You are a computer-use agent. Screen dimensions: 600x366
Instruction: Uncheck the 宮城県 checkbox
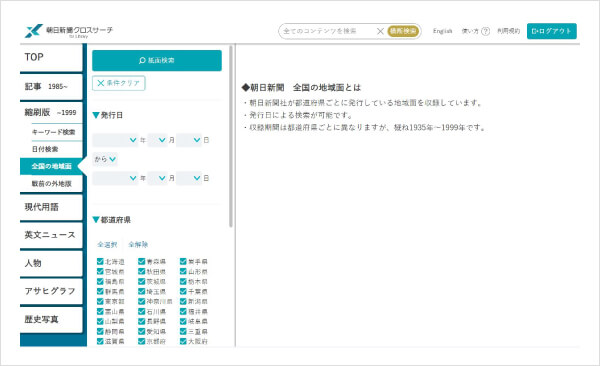[x=100, y=271]
